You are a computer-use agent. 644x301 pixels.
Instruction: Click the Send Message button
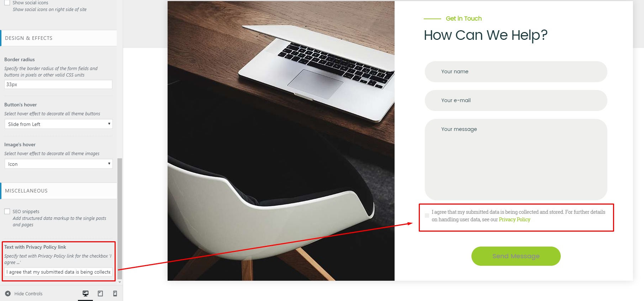click(516, 256)
